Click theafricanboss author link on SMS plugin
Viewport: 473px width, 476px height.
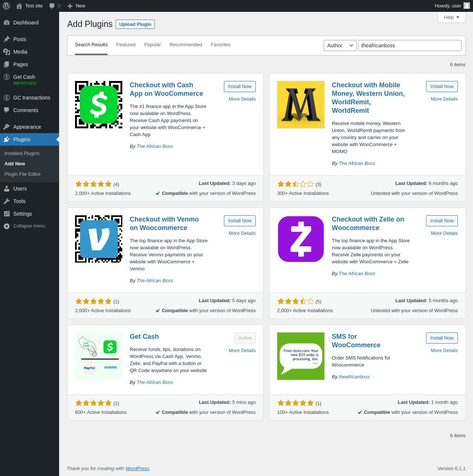click(x=354, y=377)
